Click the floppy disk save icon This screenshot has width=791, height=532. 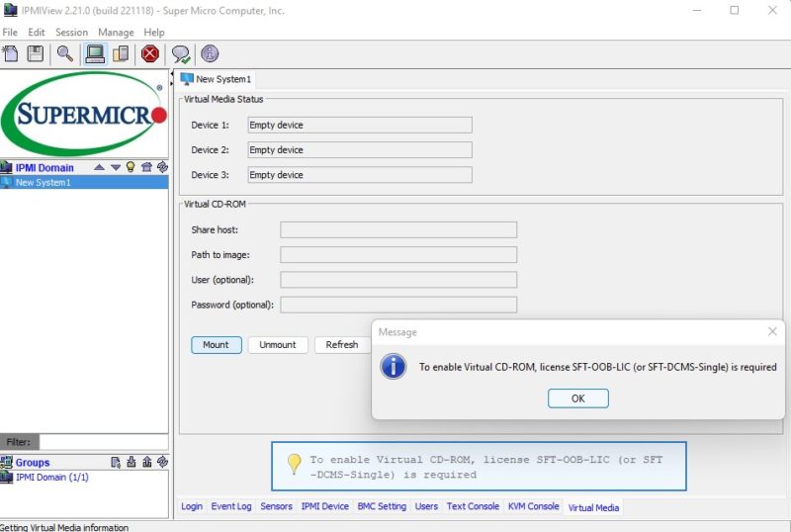coord(36,54)
